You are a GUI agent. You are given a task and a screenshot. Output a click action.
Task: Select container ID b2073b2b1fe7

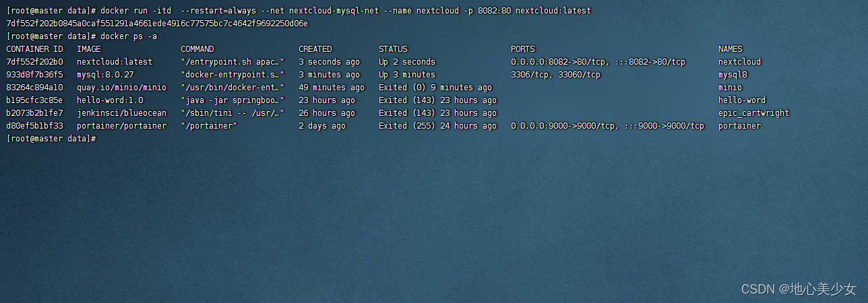tap(34, 113)
